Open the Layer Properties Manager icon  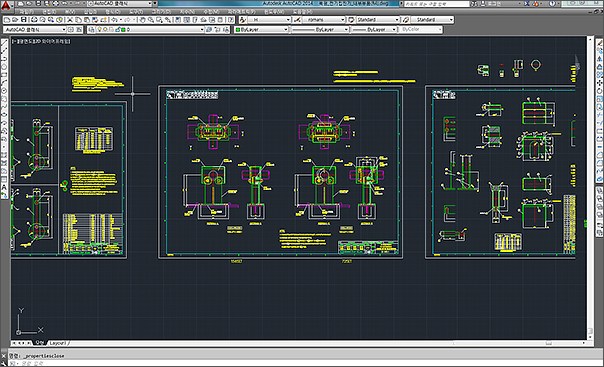pos(92,30)
